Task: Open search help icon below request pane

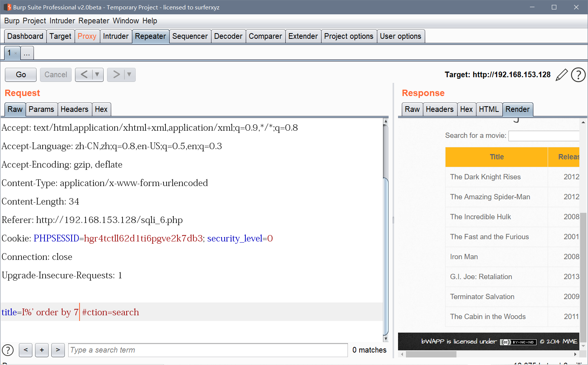Action: coord(8,350)
